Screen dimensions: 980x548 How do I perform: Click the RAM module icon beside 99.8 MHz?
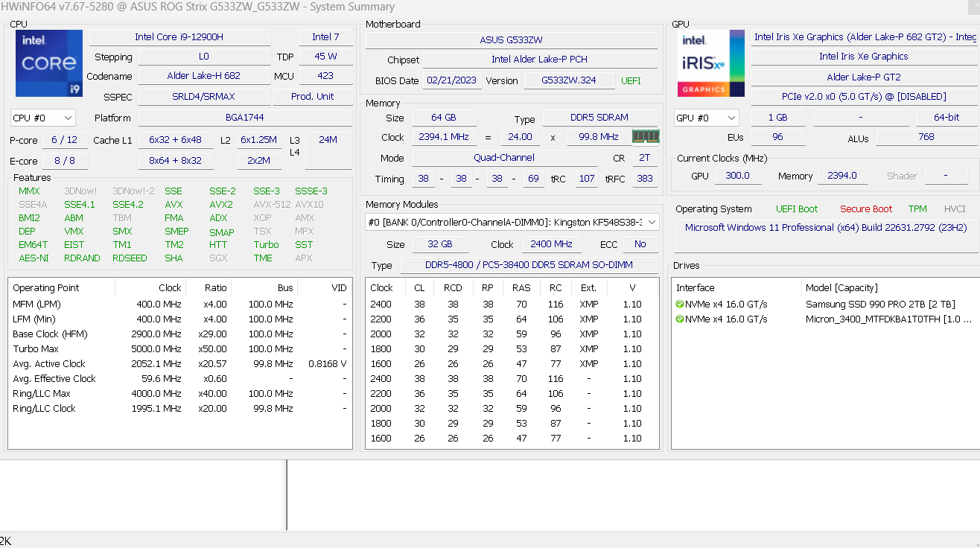point(646,136)
